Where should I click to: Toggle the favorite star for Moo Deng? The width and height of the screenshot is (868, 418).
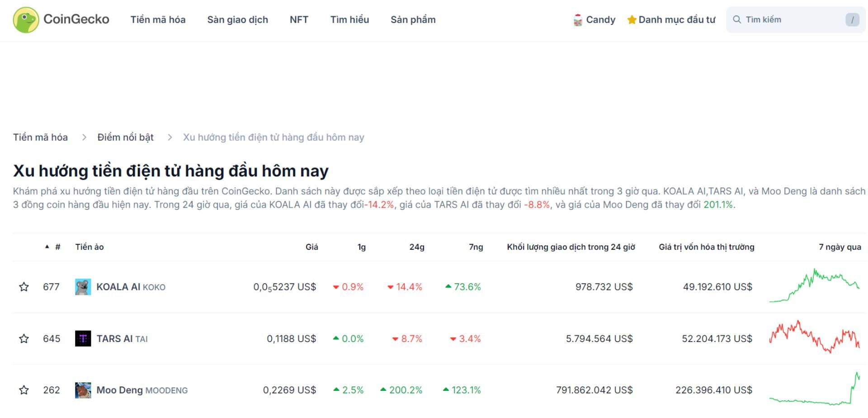coord(24,389)
